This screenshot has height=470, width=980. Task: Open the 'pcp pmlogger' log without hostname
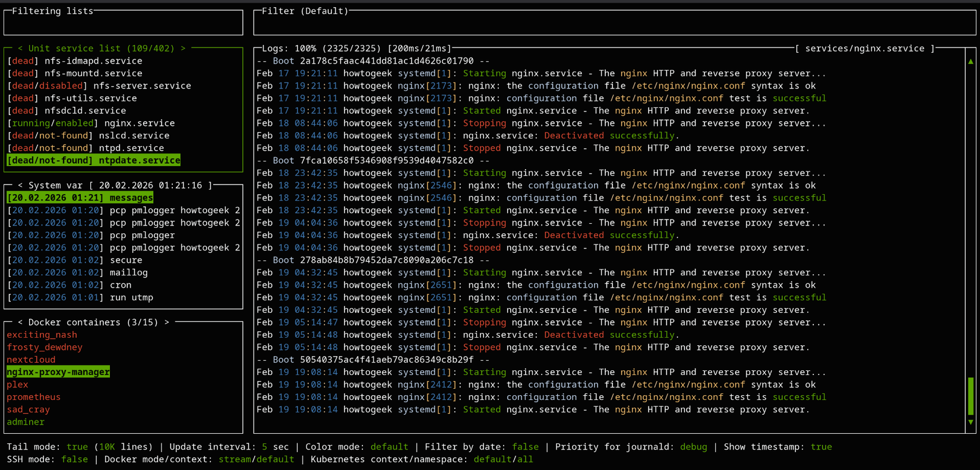click(91, 236)
